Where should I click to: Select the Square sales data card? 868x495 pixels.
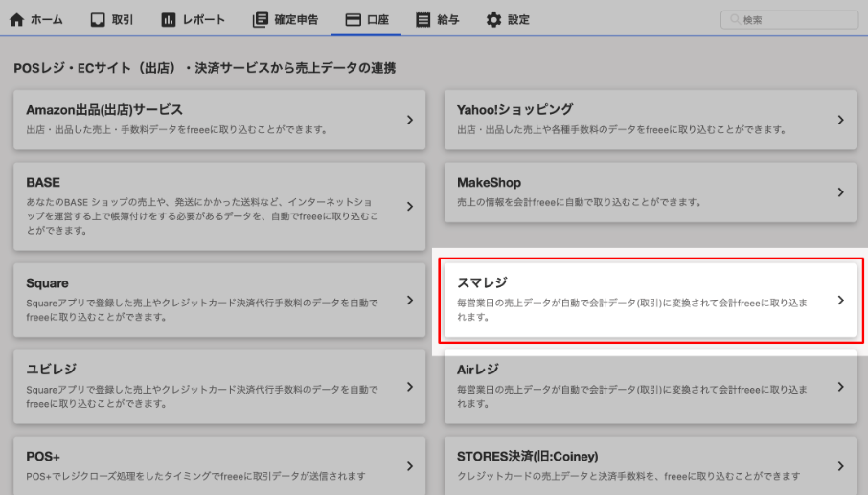point(219,300)
